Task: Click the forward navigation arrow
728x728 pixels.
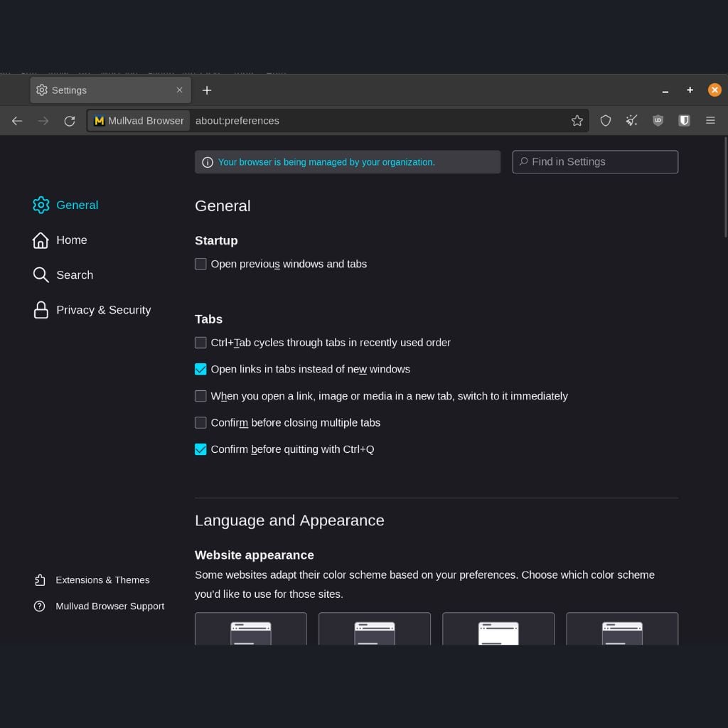Action: [x=43, y=121]
